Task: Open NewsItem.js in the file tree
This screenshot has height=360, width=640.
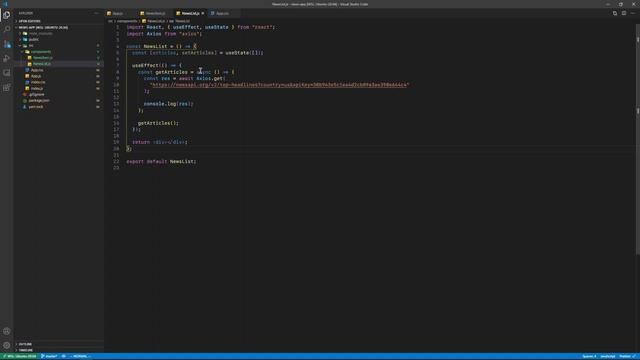Action: click(x=42, y=58)
